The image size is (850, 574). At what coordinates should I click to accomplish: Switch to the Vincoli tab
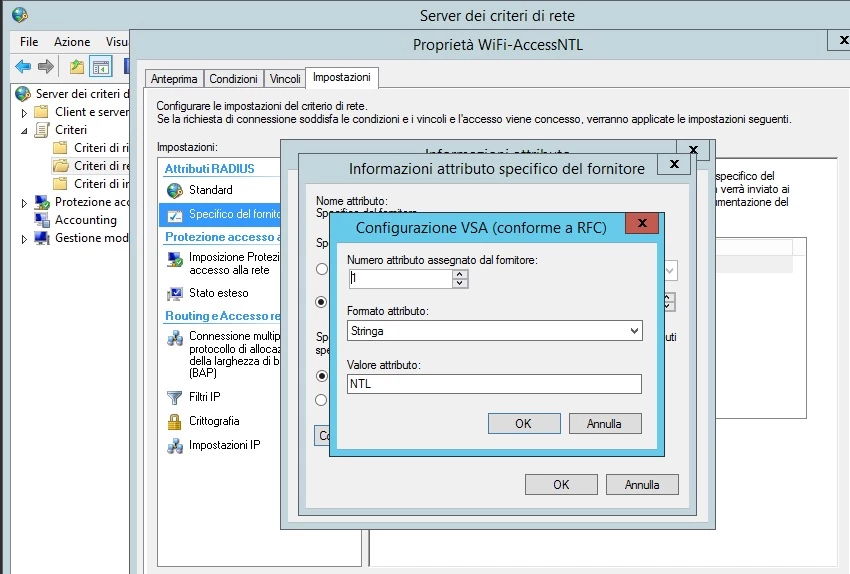click(285, 79)
